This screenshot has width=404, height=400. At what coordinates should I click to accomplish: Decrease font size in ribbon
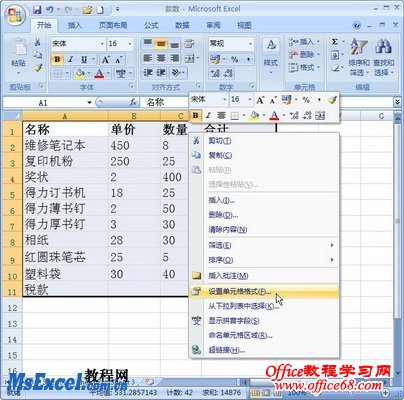tap(119, 60)
